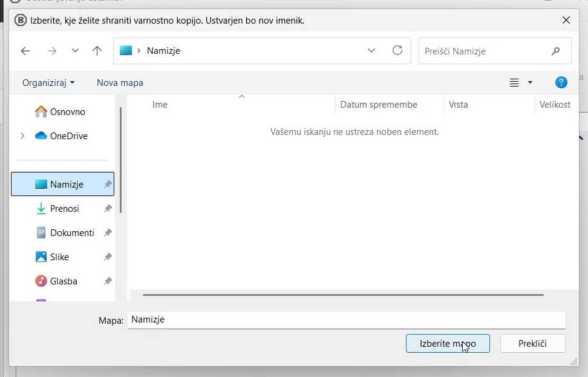Open recent locations dropdown chevron
Screen dimensions: 588x377
tap(75, 51)
